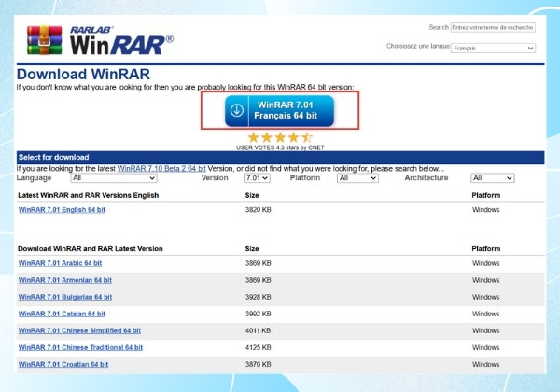Screen dimensions: 560x392
Task: Open the Version 7.01 dropdown
Action: (x=257, y=178)
